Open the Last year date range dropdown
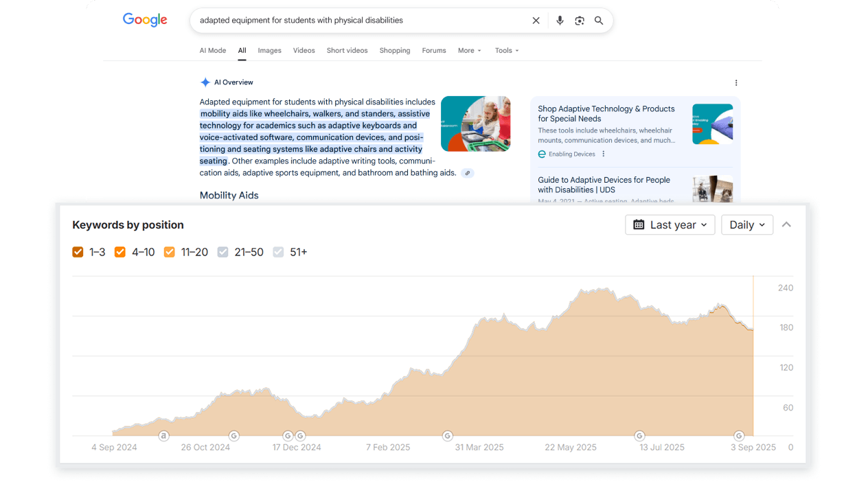The height and width of the screenshot is (482, 868). [670, 225]
